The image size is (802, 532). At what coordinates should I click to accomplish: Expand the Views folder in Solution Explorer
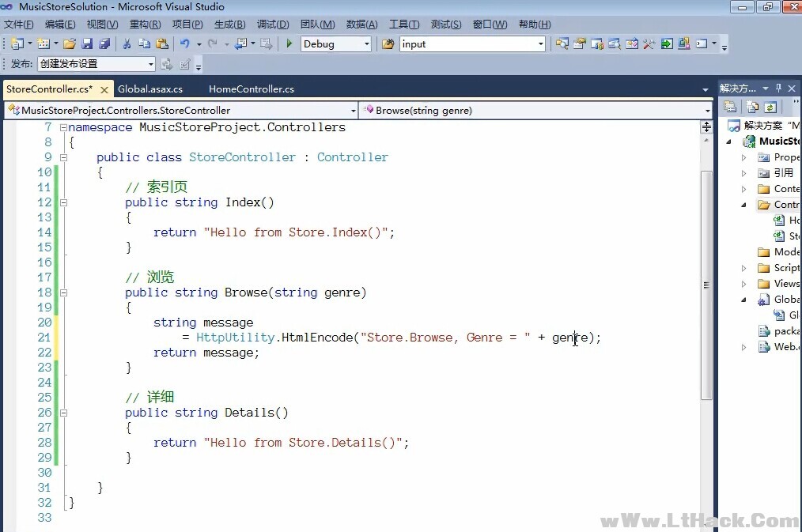click(743, 283)
